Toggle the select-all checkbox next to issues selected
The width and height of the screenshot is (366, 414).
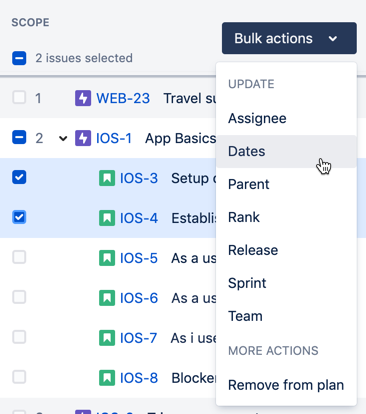click(19, 58)
